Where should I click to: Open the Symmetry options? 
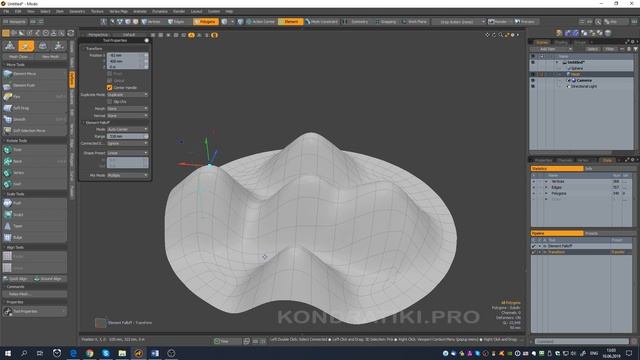[356, 22]
